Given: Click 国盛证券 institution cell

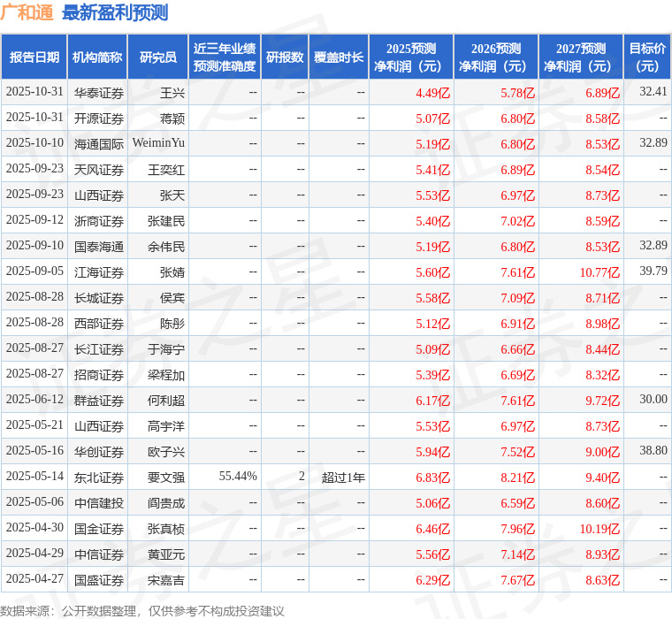Looking at the screenshot, I should 98,580.
